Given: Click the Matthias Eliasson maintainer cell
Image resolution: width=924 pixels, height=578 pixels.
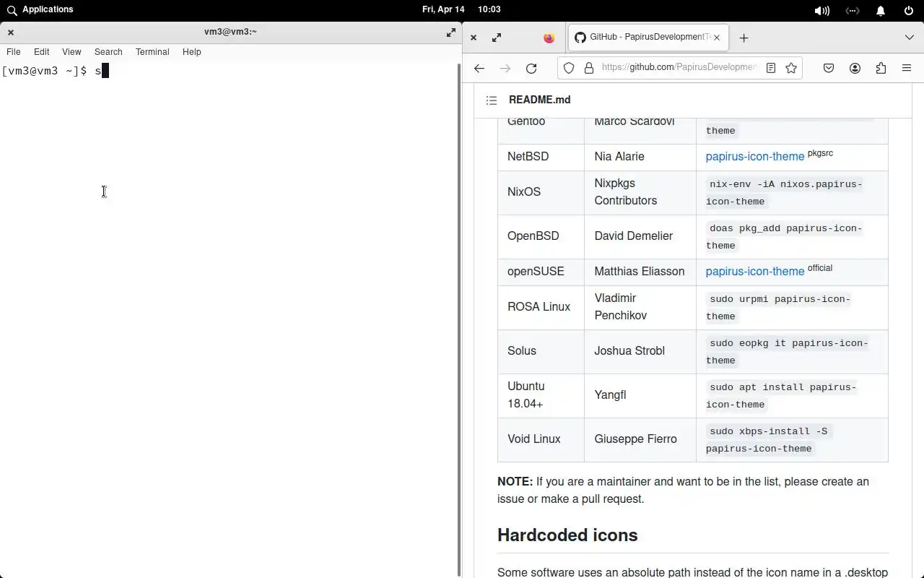Looking at the screenshot, I should (x=640, y=272).
